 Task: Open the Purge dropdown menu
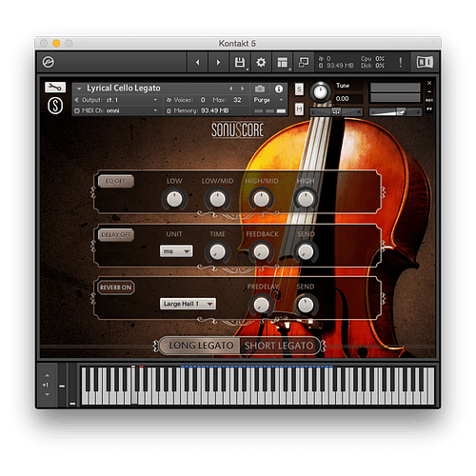(268, 100)
